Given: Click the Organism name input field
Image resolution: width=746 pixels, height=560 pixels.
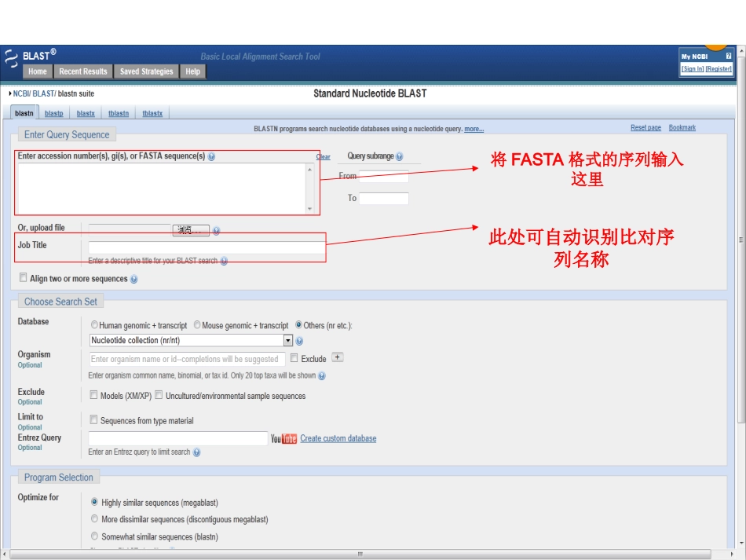Looking at the screenshot, I should (188, 359).
